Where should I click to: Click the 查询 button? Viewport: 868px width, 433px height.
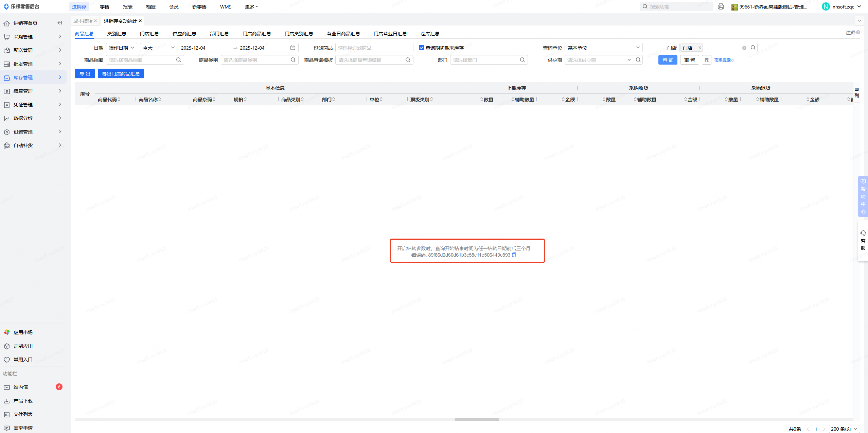[668, 60]
